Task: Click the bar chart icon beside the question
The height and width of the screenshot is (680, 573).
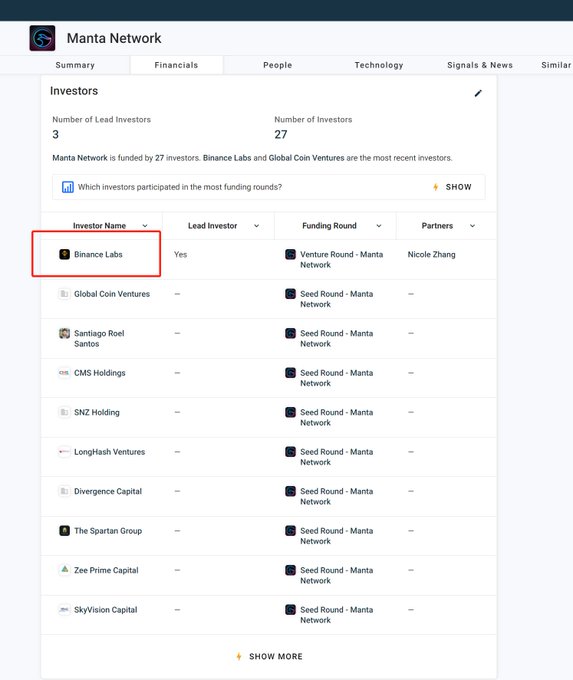Action: (x=68, y=187)
